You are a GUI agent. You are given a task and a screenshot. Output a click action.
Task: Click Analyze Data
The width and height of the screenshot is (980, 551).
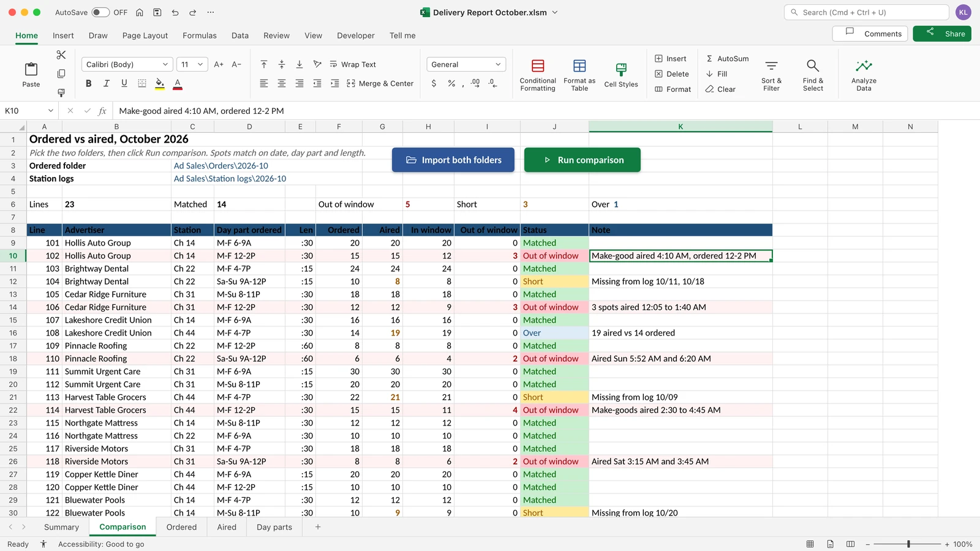coord(864,75)
